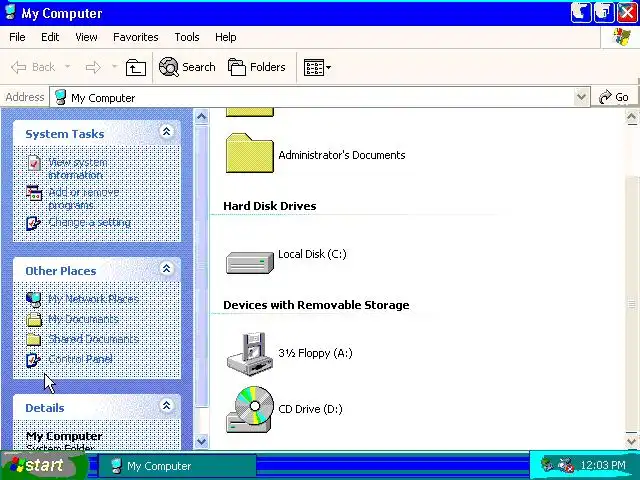Open the Edit menu
The width and height of the screenshot is (640, 480).
point(50,37)
